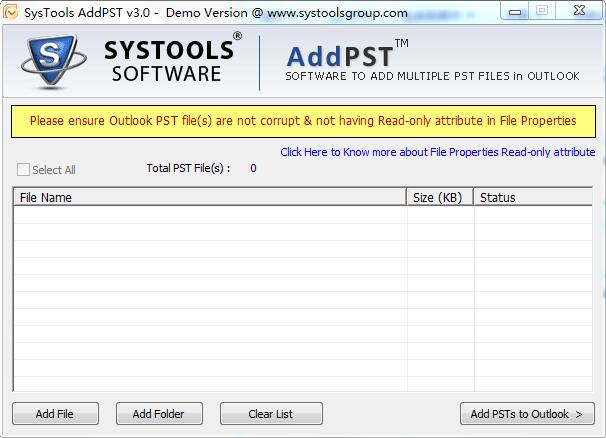Click the Add Folder button
The image size is (606, 438).
(x=159, y=414)
